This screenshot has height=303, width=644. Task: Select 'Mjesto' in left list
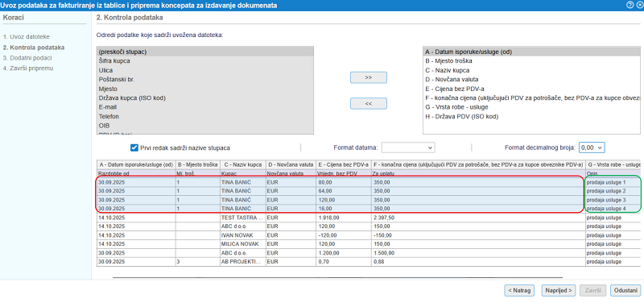(205, 89)
